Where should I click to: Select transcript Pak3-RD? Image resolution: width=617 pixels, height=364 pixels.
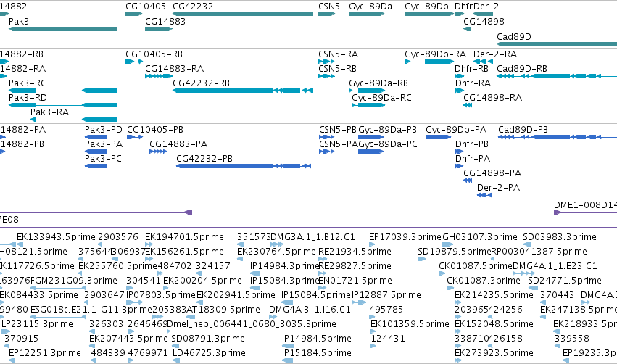[x=63, y=105]
